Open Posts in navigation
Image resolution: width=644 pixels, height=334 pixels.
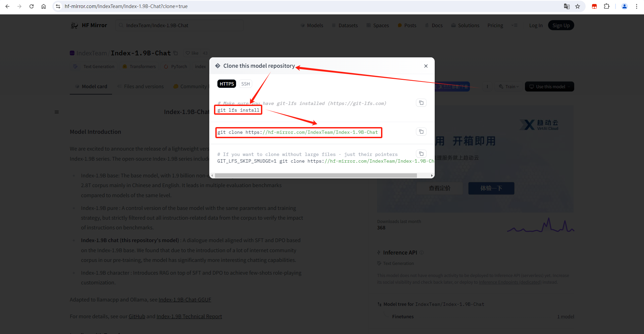coord(407,25)
